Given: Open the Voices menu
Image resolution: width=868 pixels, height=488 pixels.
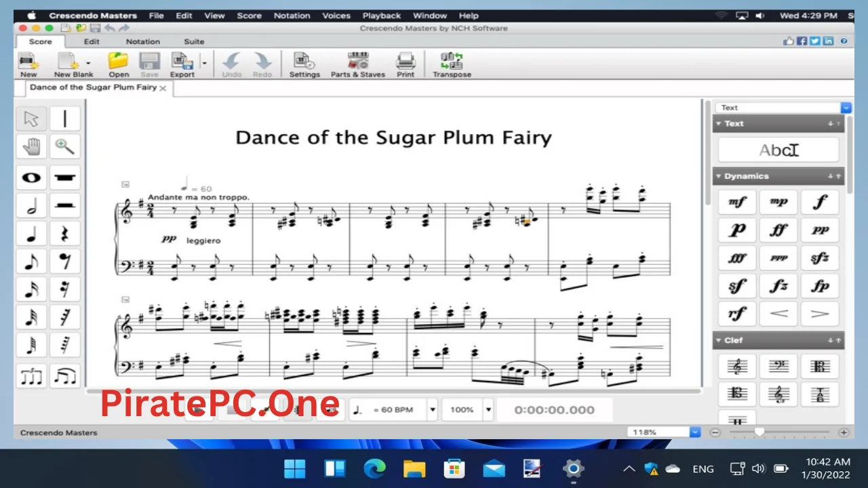Looking at the screenshot, I should (x=336, y=16).
